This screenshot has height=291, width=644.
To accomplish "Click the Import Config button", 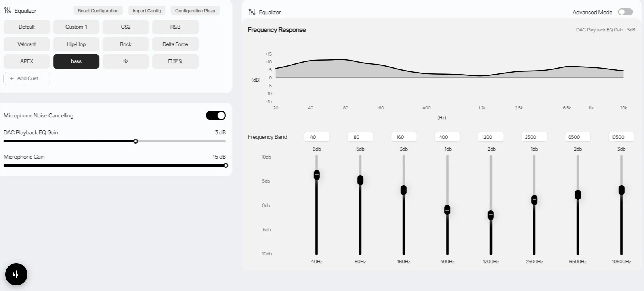I will (147, 11).
